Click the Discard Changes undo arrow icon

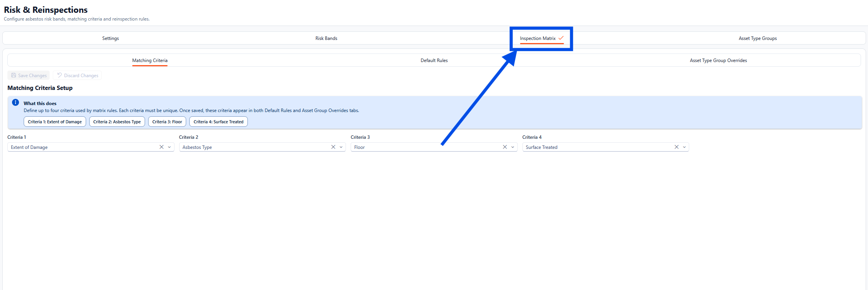point(59,75)
